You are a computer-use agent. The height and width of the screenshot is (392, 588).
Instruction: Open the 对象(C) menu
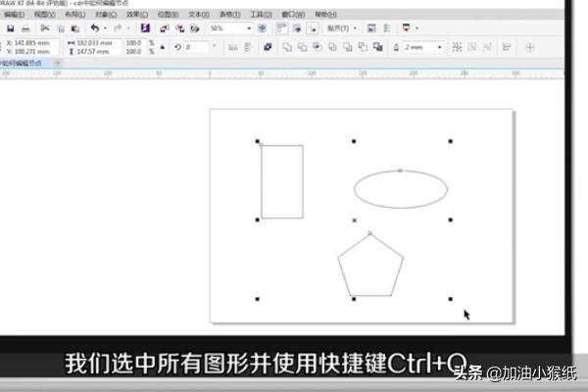pos(106,15)
